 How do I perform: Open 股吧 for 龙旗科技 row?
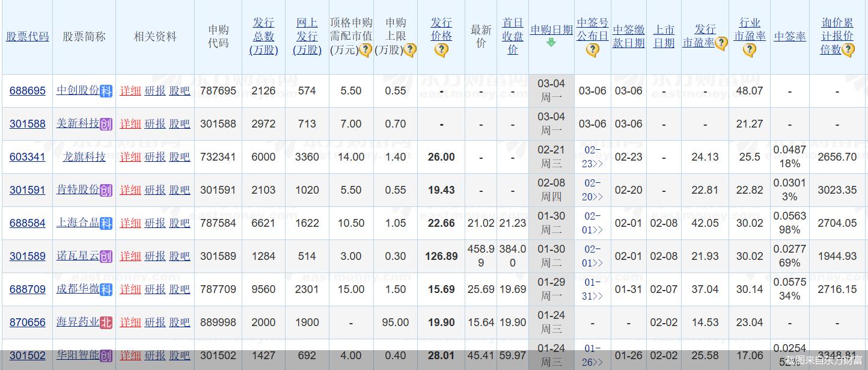click(x=179, y=157)
